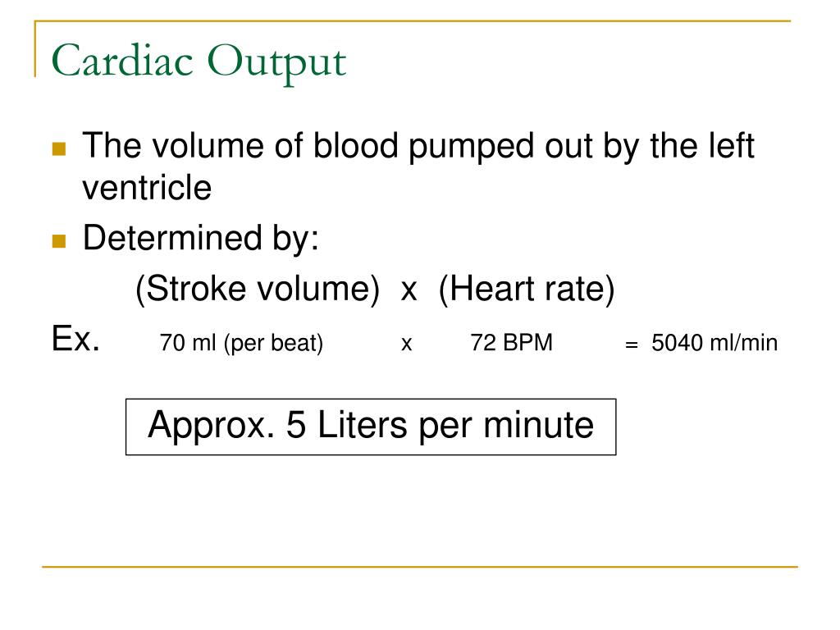The width and height of the screenshot is (840, 630).
Task: Click the Cardiac Output slide title
Action: pyautogui.click(x=199, y=62)
